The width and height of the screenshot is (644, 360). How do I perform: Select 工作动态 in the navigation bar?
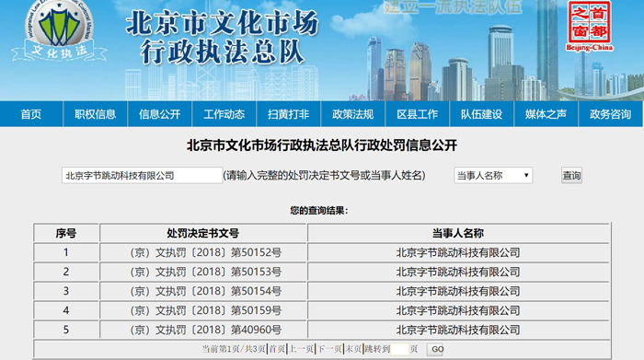pyautogui.click(x=224, y=114)
